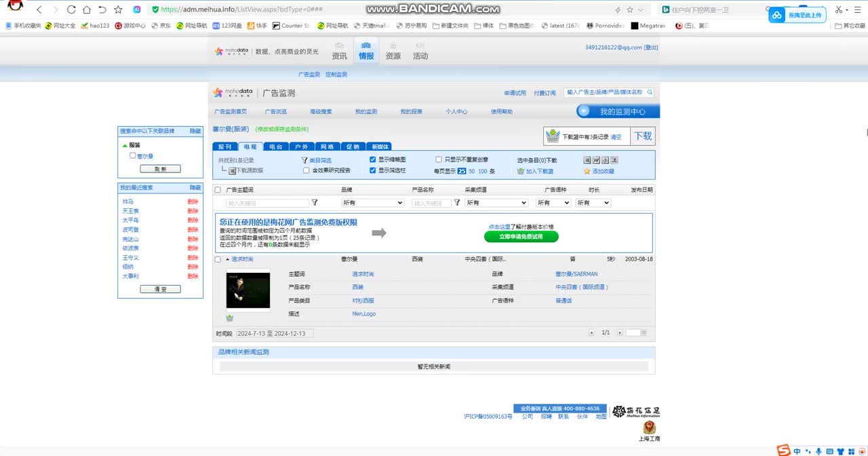Viewport: 868px width, 456px height.
Task: Click the category filter funnel icon 类目筛选
Action: click(304, 160)
